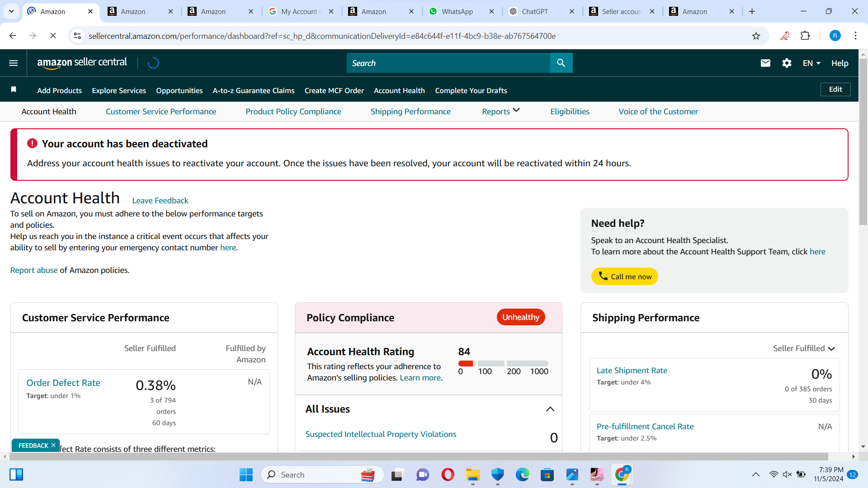Open the Chrome three-dot menu
Screen dimensions: 868x488
click(x=855, y=36)
